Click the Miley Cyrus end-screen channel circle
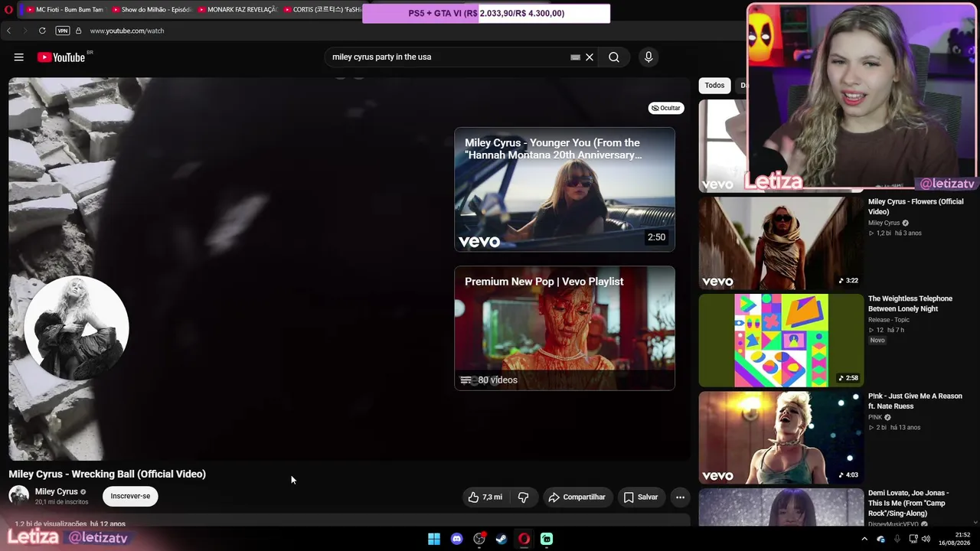 [x=77, y=328]
